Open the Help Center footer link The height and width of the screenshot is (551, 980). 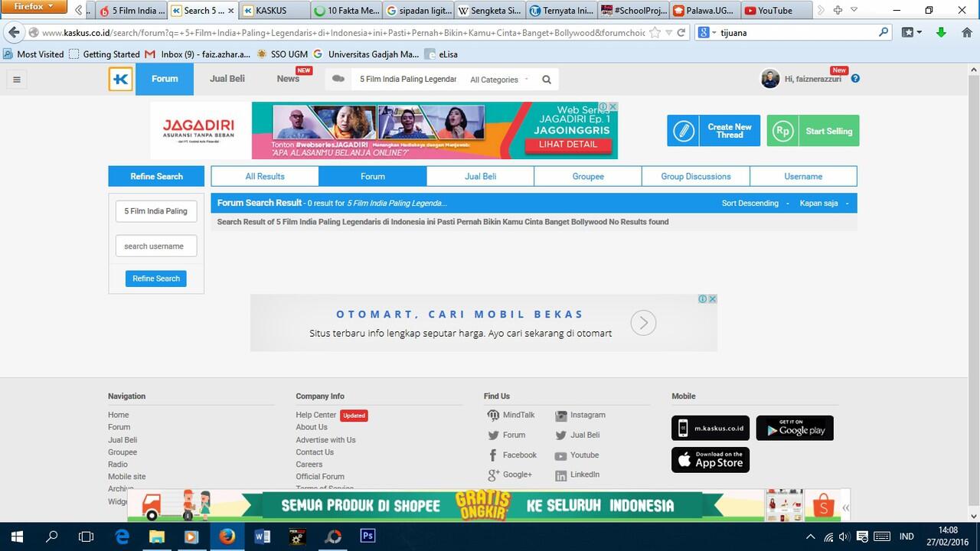[x=316, y=415]
